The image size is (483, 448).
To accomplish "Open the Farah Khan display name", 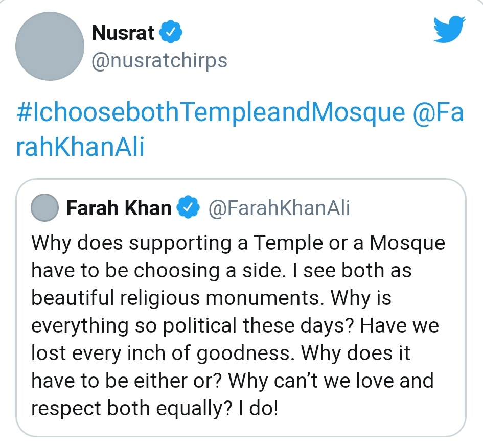I will [x=119, y=208].
